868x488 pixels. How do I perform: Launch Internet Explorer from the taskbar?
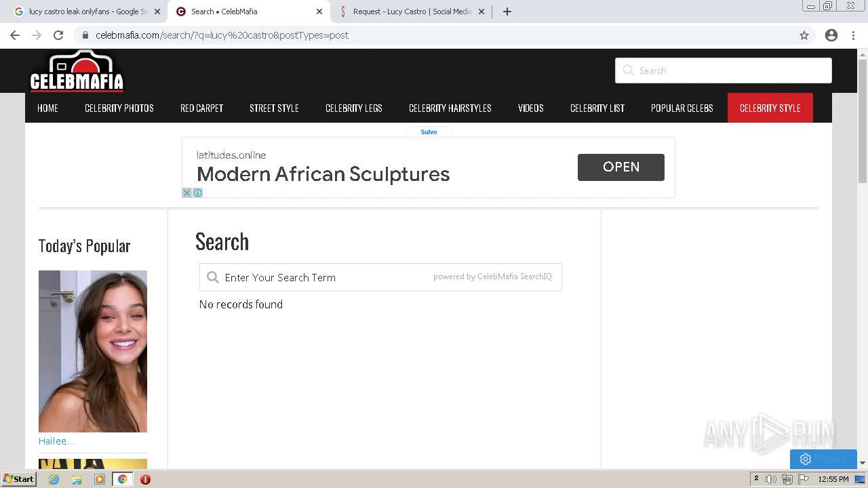pos(54,479)
